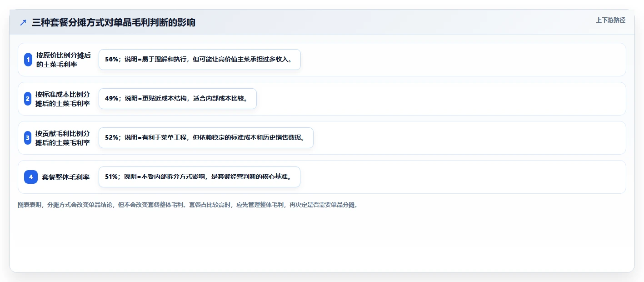The height and width of the screenshot is (282, 644).
Task: Select the 套餐整体毛利率 label
Action: tap(66, 177)
